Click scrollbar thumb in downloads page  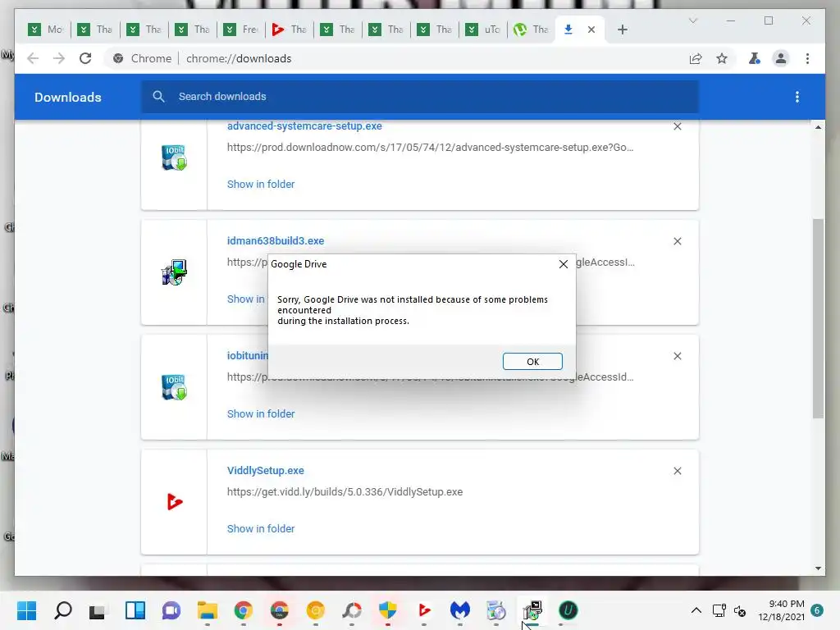(818, 318)
